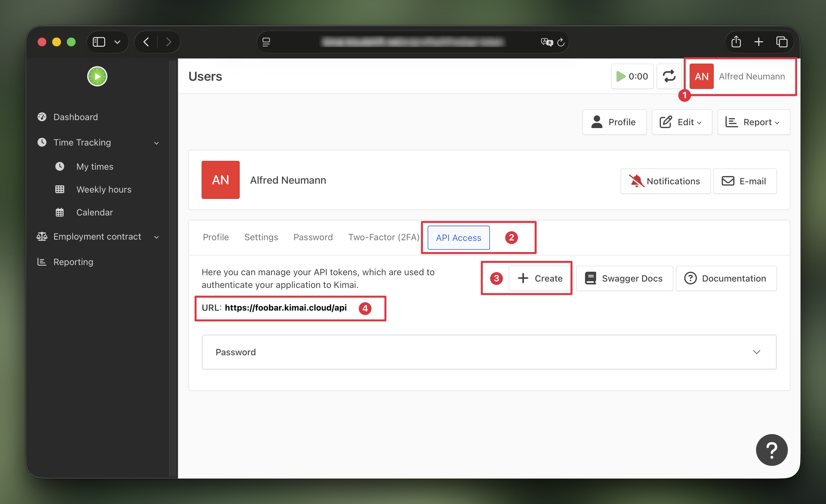Click the Employment contract scales icon
The width and height of the screenshot is (826, 504).
[x=42, y=236]
